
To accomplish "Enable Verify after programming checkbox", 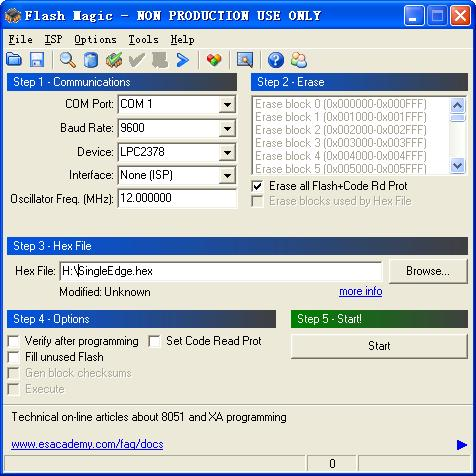I will [x=13, y=341].
